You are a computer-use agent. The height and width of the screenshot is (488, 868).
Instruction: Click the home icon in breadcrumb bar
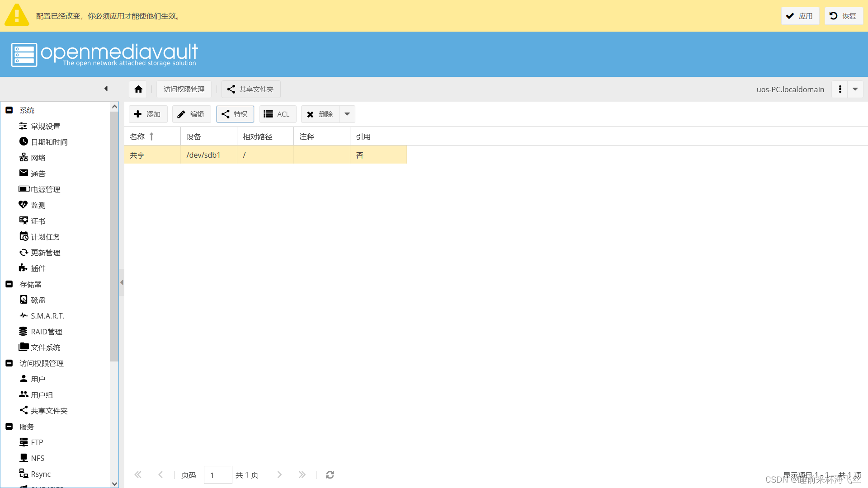(138, 89)
